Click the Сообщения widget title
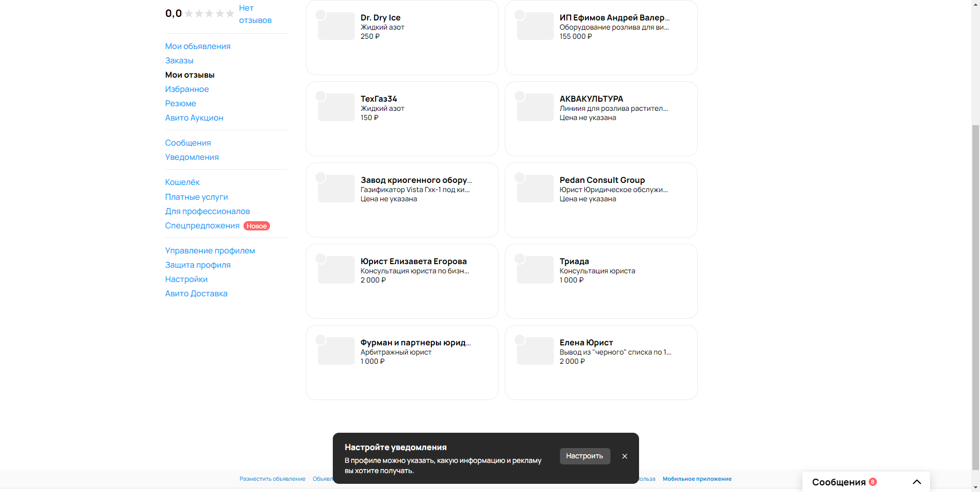This screenshot has height=492, width=980. coord(839,482)
